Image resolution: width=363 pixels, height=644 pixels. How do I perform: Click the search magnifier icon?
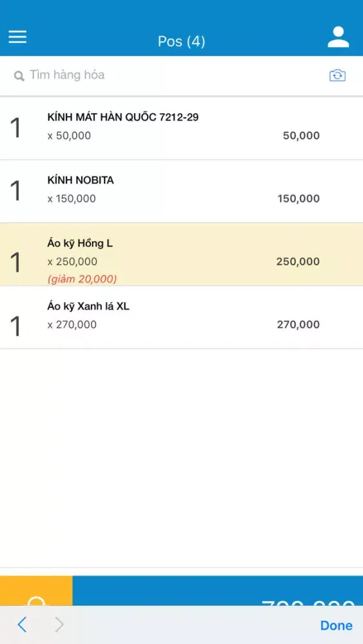point(19,76)
